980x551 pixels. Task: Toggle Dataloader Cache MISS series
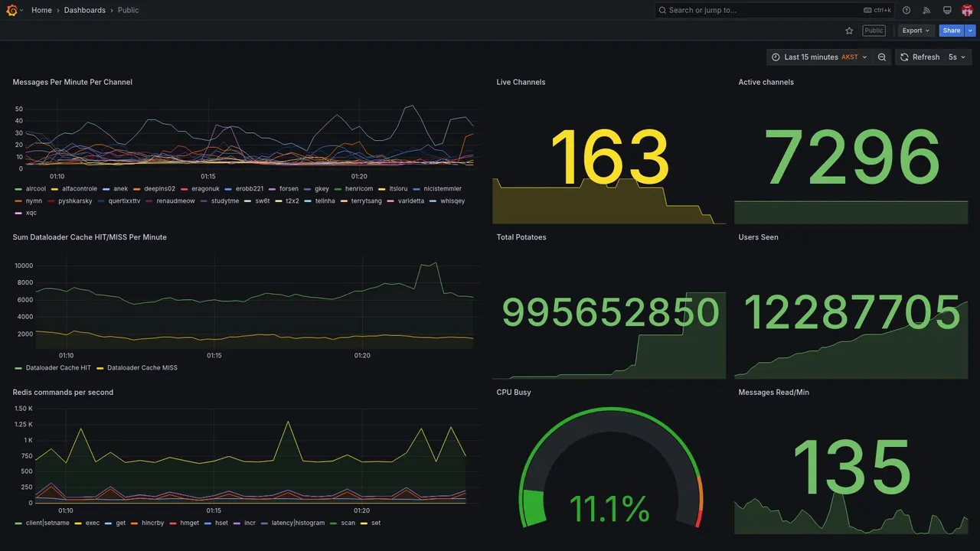(142, 367)
